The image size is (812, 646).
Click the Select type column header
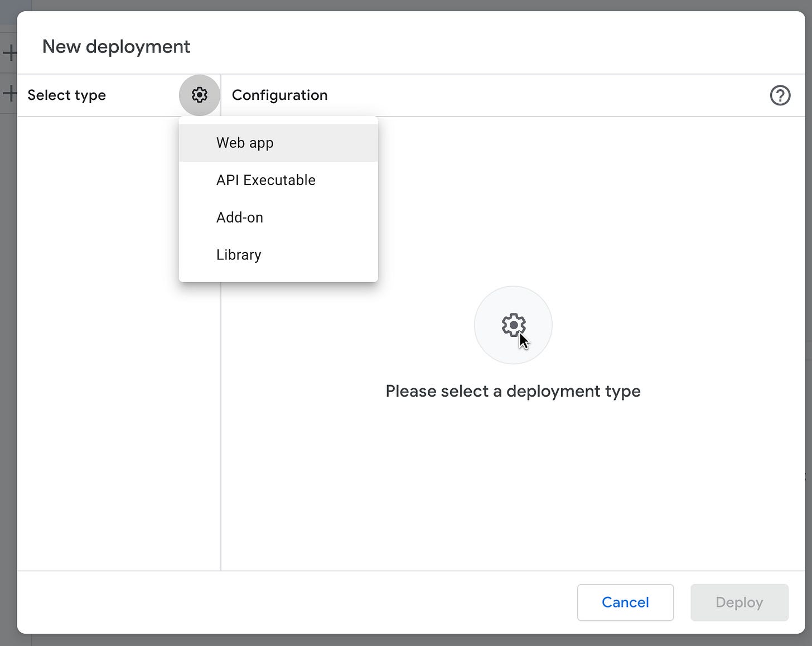(66, 95)
